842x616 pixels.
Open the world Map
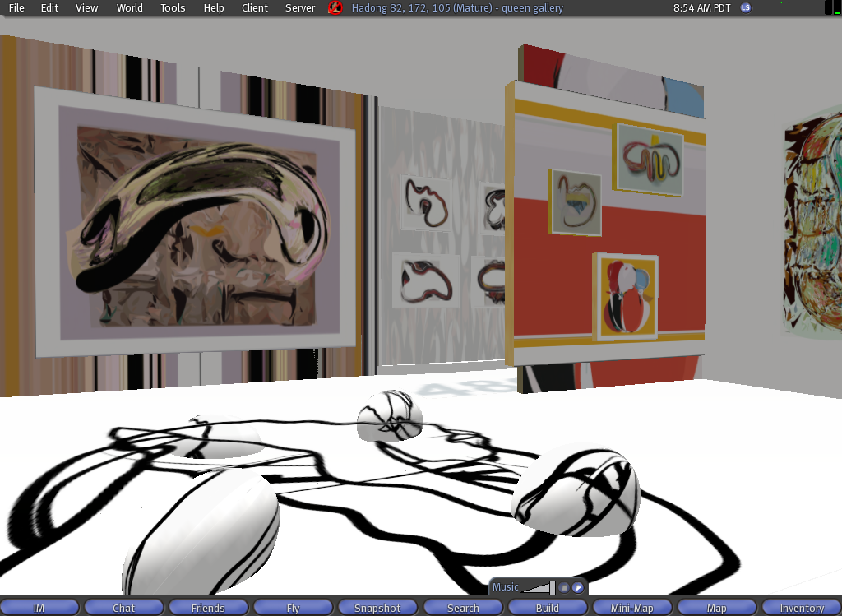click(x=716, y=608)
